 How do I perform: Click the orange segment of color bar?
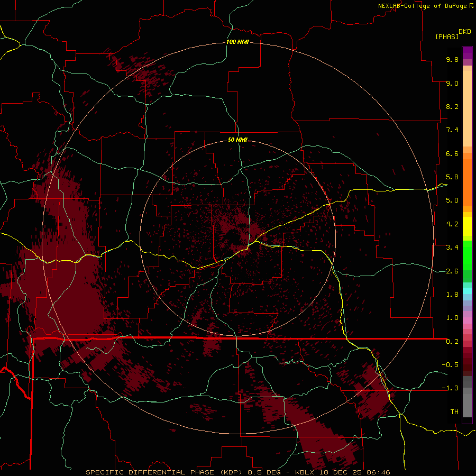[467, 182]
